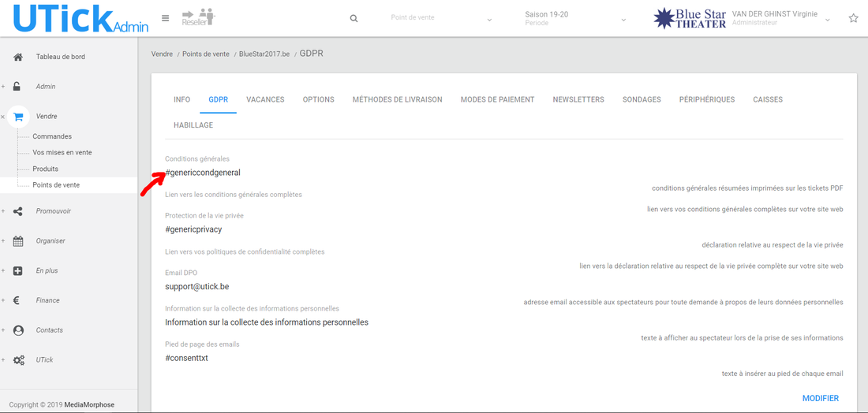
Task: Open search with magnifier icon
Action: (x=354, y=18)
